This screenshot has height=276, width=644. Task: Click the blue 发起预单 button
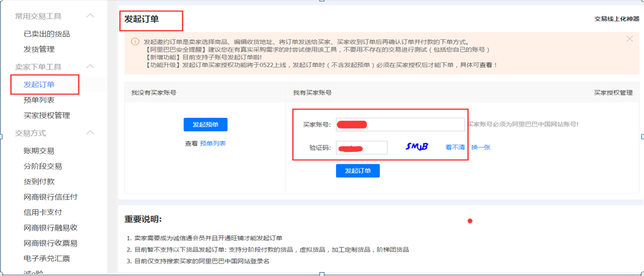(205, 125)
